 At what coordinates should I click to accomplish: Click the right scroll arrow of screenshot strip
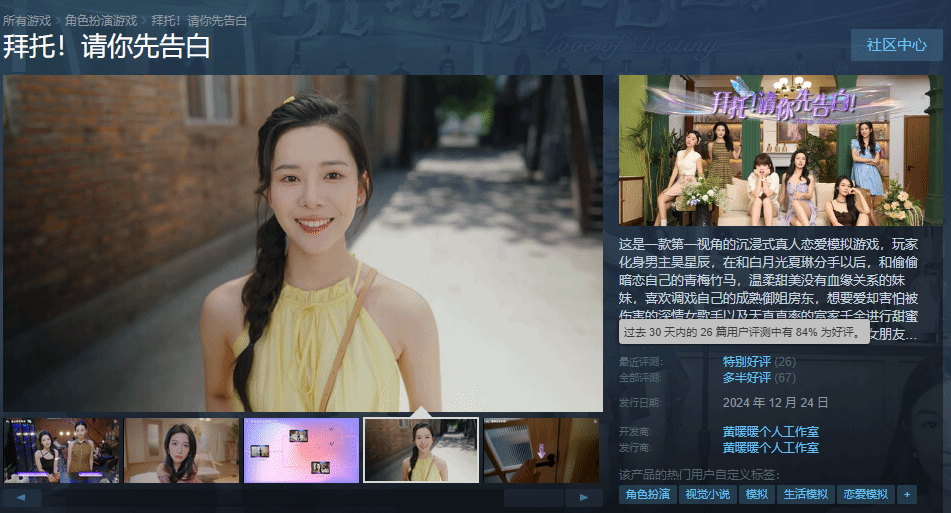[x=584, y=497]
